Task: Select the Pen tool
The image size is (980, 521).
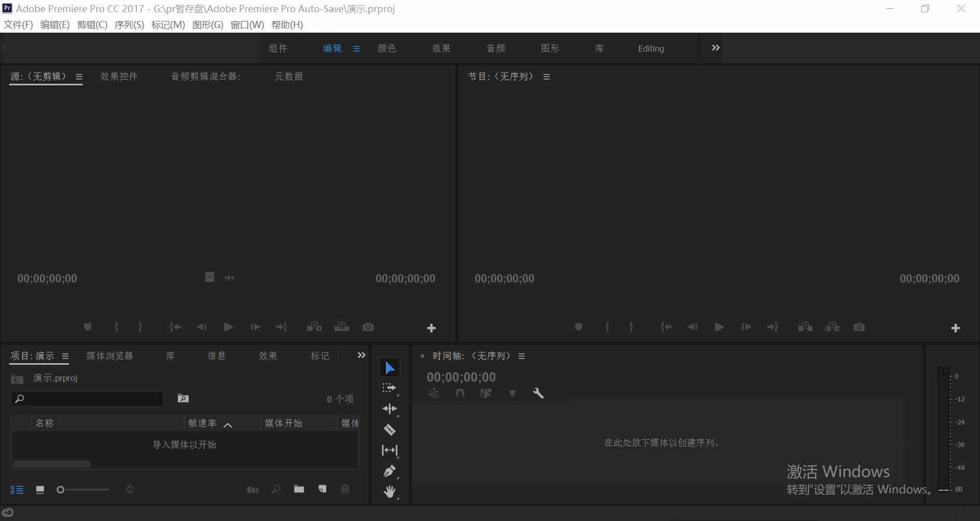Action: (389, 471)
